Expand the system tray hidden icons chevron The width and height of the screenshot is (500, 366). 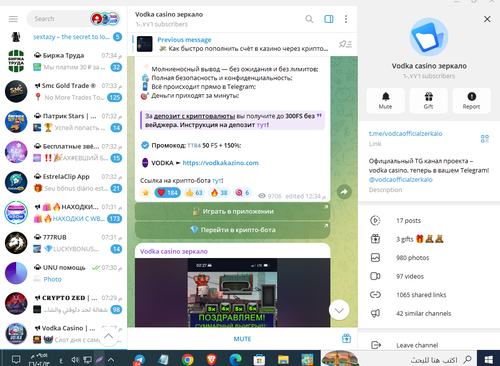tap(111, 359)
